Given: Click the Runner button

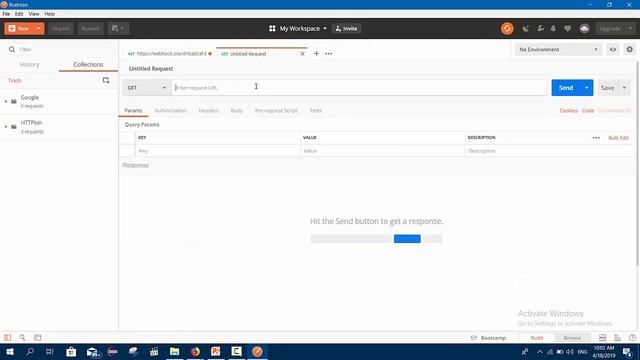Looking at the screenshot, I should [x=90, y=29].
